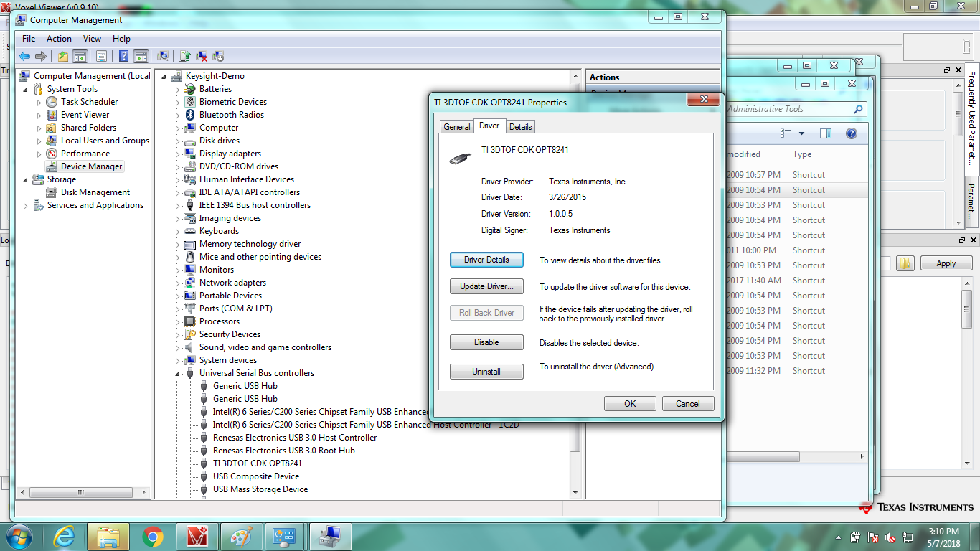Click OK in the Properties dialog
This screenshot has height=551, width=980.
[x=630, y=403]
